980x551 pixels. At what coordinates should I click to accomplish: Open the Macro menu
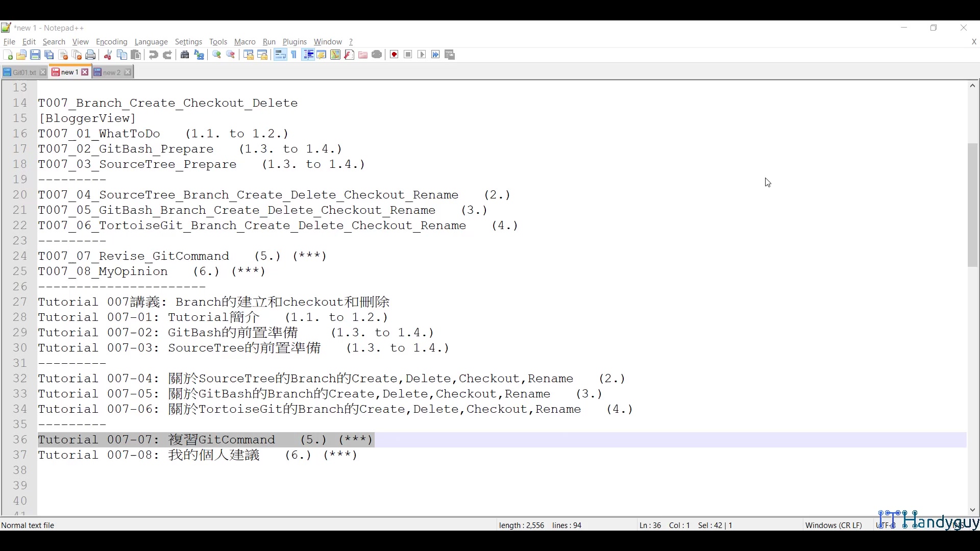(x=244, y=42)
